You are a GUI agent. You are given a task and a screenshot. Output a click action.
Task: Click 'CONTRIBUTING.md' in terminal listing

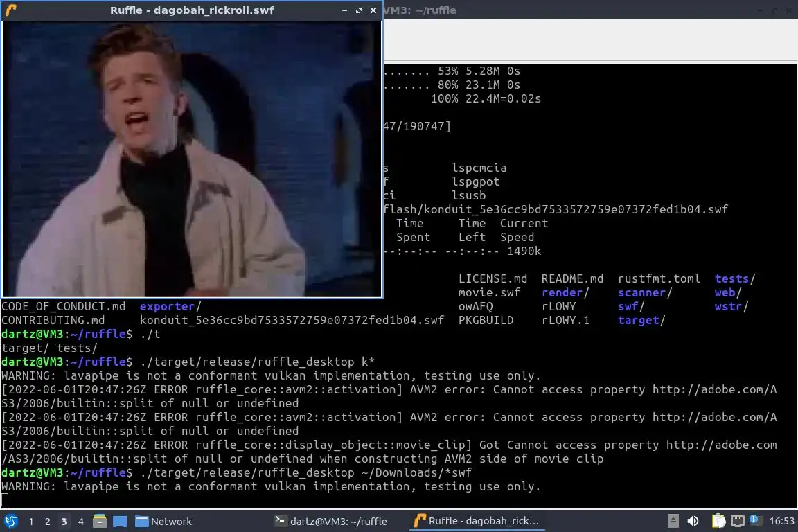[x=53, y=320]
